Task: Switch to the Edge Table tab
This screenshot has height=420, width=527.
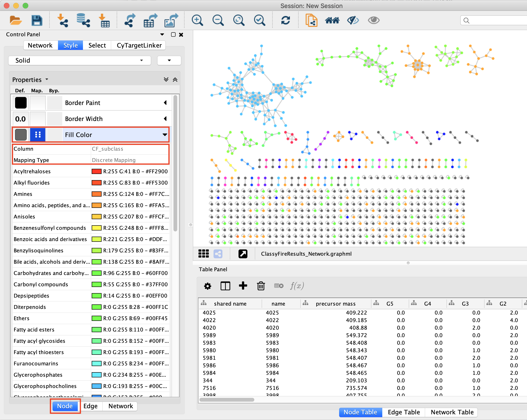Action: pyautogui.click(x=403, y=412)
